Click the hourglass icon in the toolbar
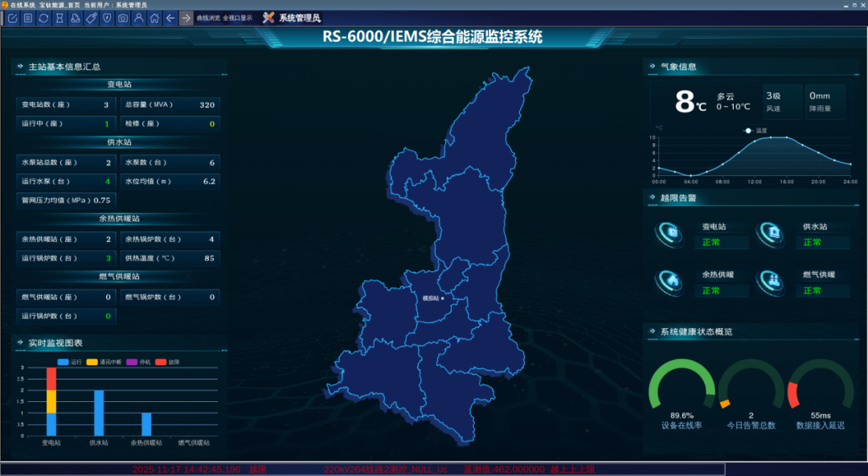Image resolution: width=868 pixels, height=476 pixels. (59, 18)
